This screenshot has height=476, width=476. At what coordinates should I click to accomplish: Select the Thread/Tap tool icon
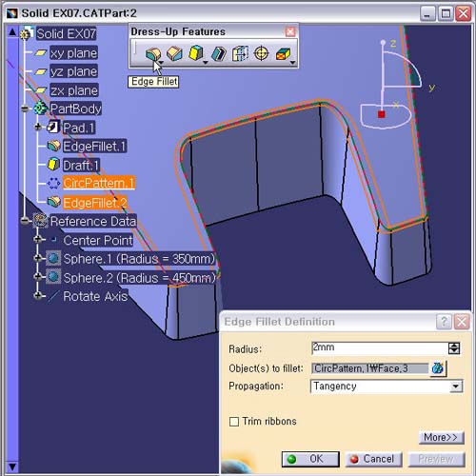(x=261, y=53)
